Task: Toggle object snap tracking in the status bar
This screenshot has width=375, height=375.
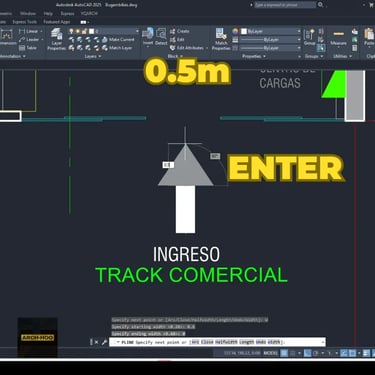Action: (x=344, y=353)
